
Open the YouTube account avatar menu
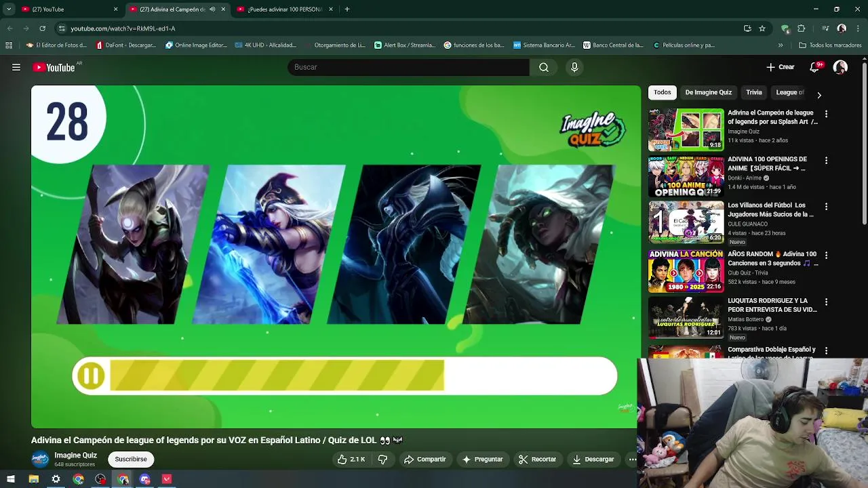(840, 67)
